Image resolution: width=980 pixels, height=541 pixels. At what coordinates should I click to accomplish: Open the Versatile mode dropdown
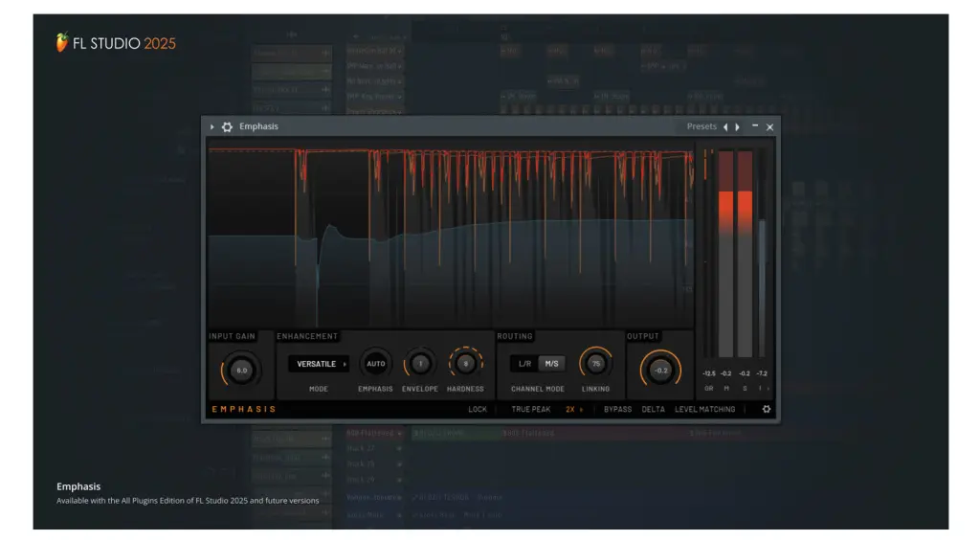pyautogui.click(x=319, y=364)
